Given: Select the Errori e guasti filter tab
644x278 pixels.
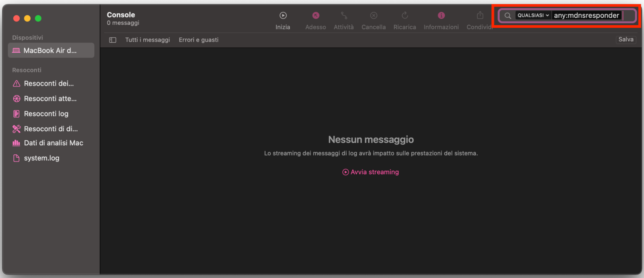Looking at the screenshot, I should pyautogui.click(x=198, y=40).
